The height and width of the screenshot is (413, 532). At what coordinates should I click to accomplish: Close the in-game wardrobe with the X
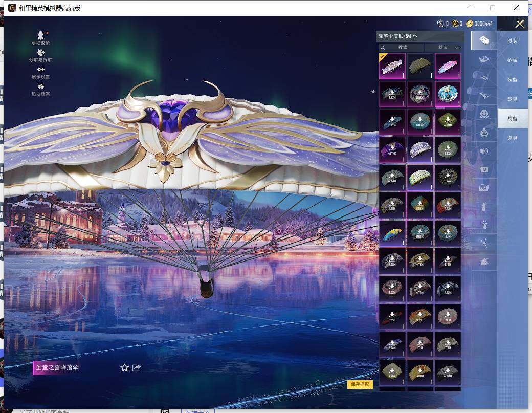coord(519,24)
